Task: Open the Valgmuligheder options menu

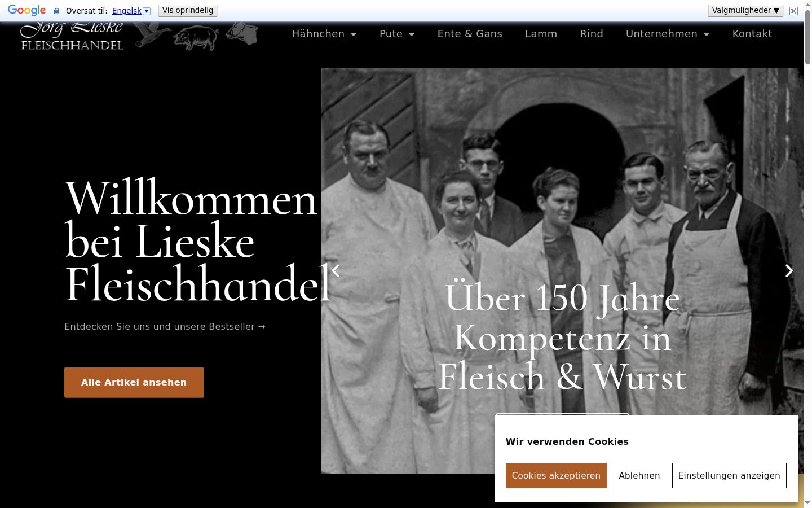Action: tap(745, 11)
